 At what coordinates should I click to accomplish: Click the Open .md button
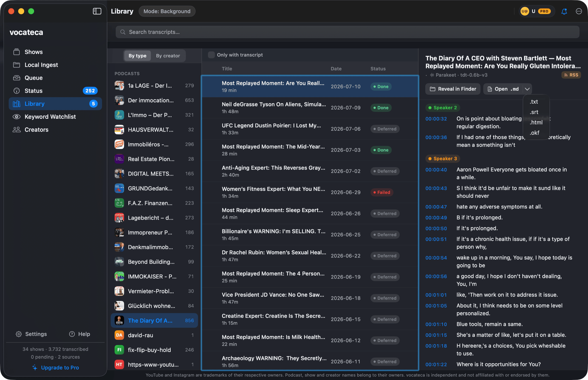point(503,89)
